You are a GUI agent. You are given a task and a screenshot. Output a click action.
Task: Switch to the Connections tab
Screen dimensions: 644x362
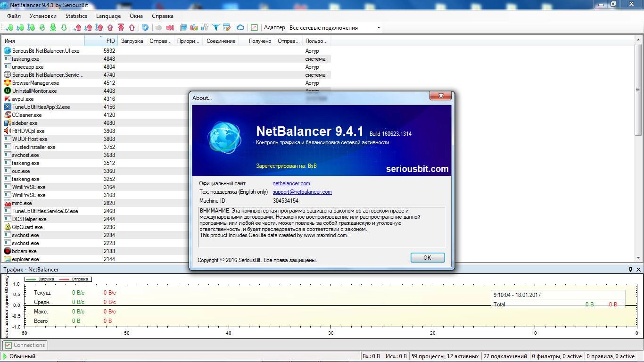(25, 345)
